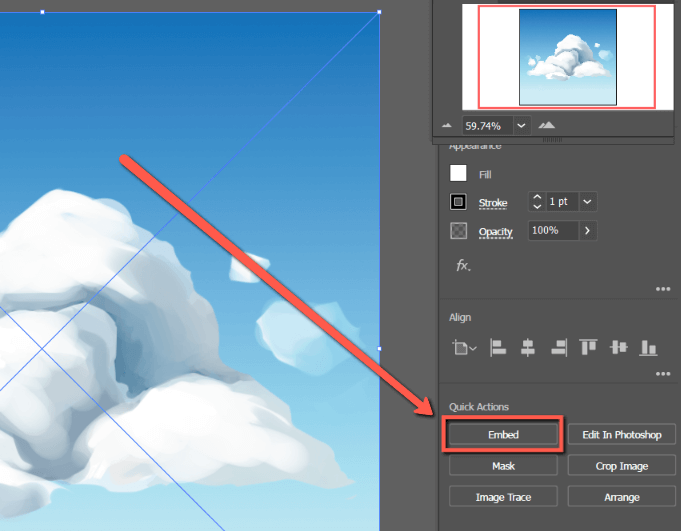Click the Opacity checkerboard icon

tap(458, 231)
